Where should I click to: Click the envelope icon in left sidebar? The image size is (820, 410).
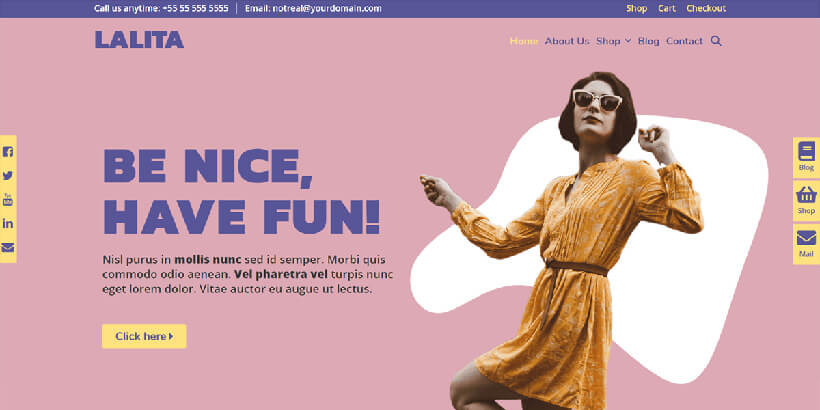pyautogui.click(x=8, y=247)
